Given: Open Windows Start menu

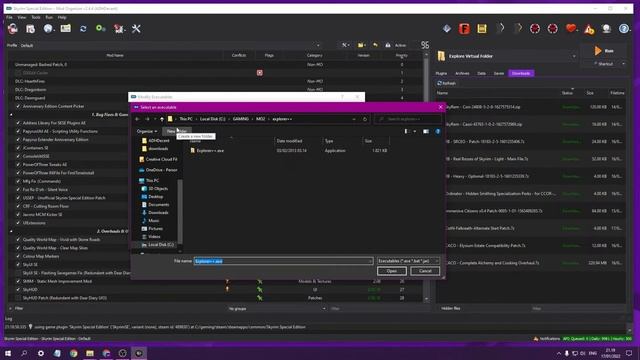Looking at the screenshot, I should 8,353.
